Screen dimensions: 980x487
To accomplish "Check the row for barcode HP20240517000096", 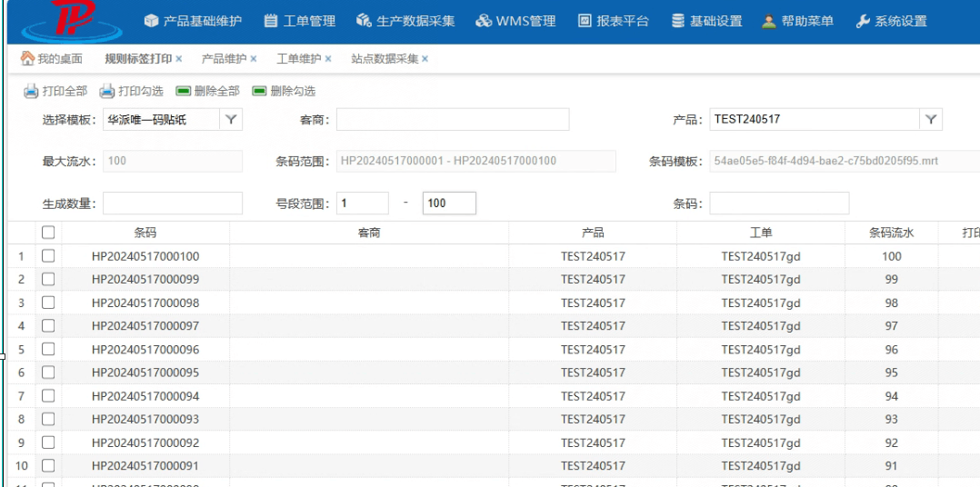I will tap(49, 350).
